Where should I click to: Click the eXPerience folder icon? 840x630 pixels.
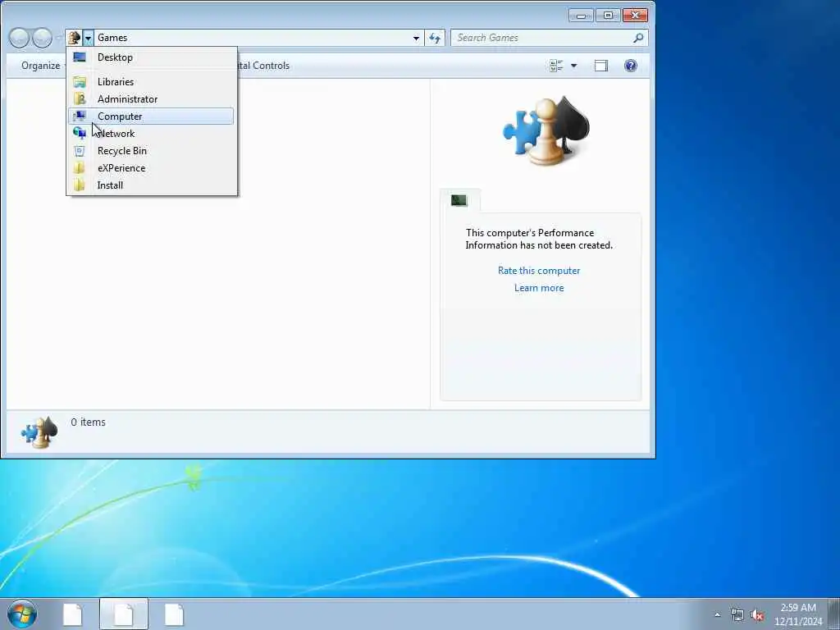[80, 167]
